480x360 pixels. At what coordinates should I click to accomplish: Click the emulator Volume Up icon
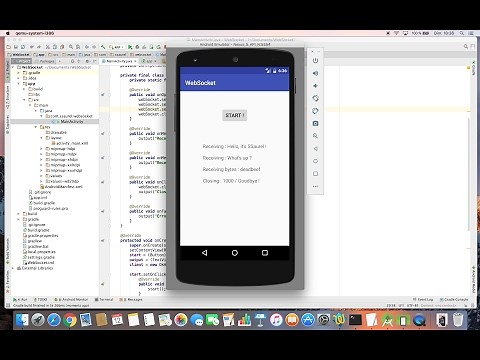(x=315, y=73)
